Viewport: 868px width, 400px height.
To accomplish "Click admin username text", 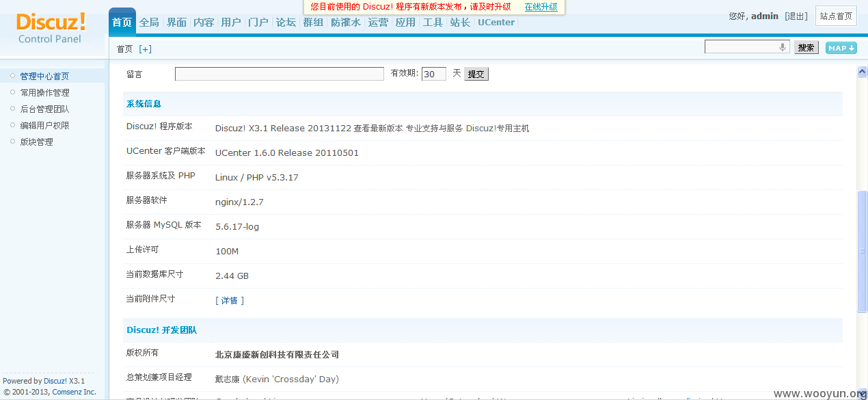I will click(765, 16).
